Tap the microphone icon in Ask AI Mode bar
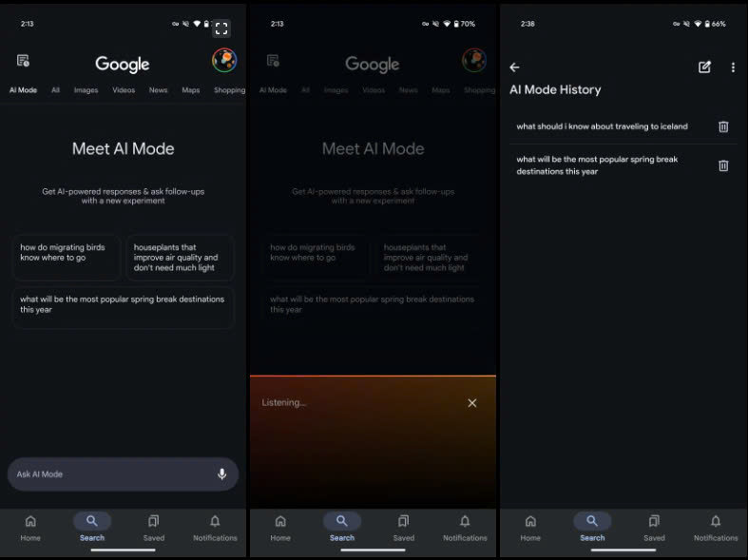 pos(221,473)
